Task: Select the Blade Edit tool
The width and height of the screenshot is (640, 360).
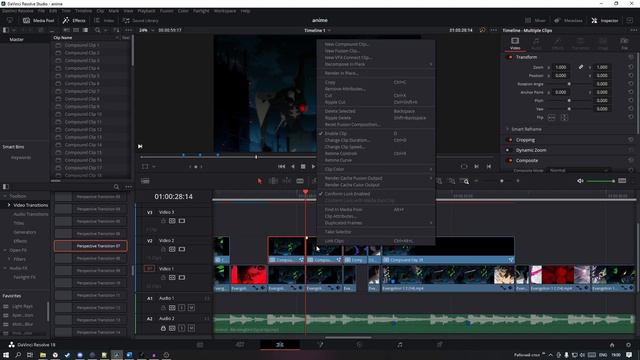Action: point(300,181)
